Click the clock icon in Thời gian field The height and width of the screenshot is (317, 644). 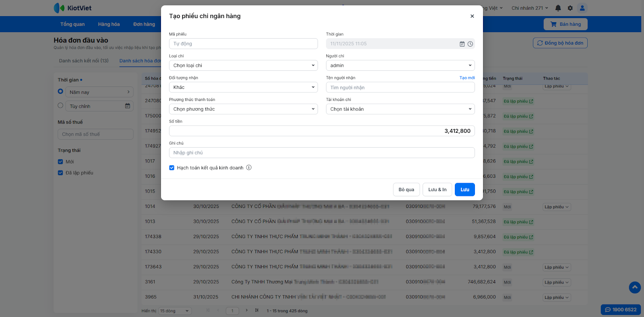[470, 44]
